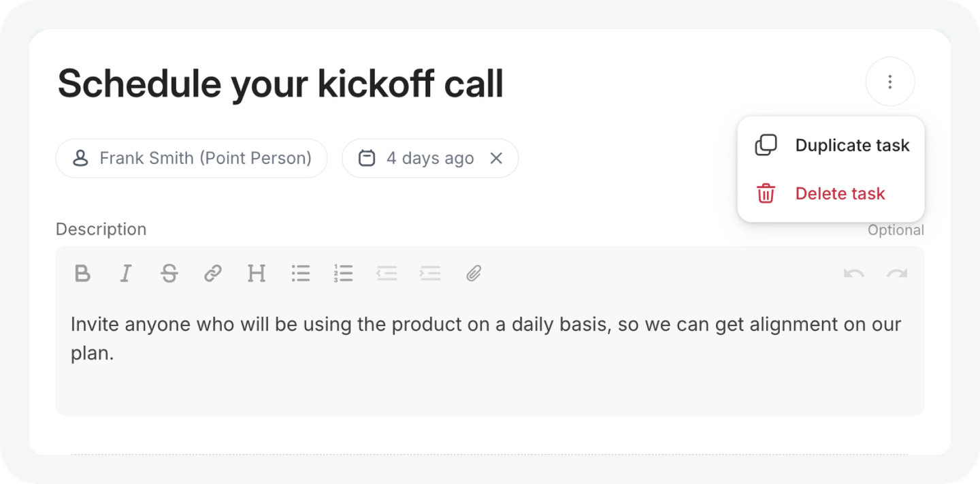
Task: Decrease indent of the list item
Action: point(387,274)
